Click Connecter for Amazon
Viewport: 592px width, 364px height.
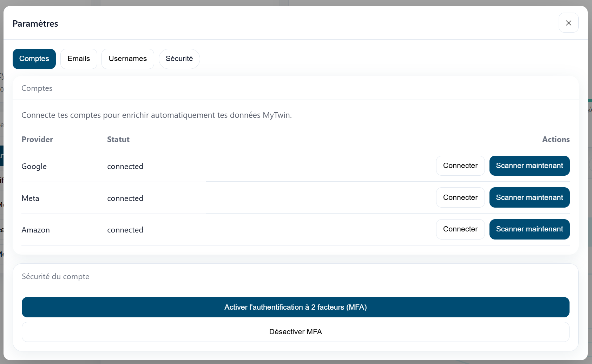click(460, 229)
